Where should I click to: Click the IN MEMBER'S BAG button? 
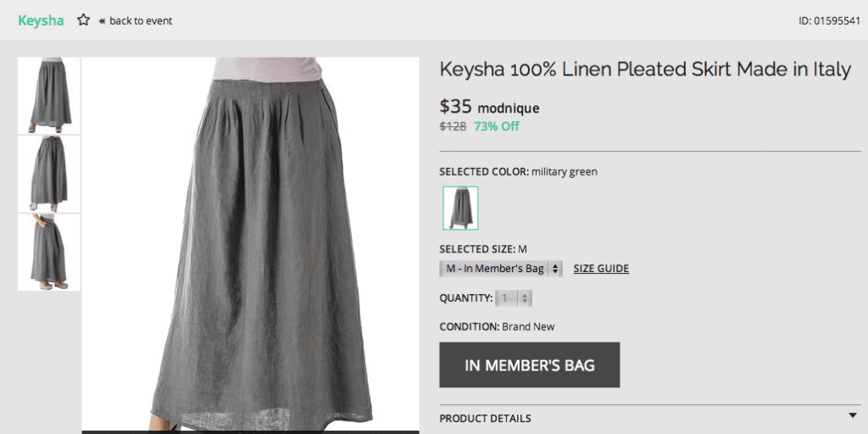click(x=530, y=364)
